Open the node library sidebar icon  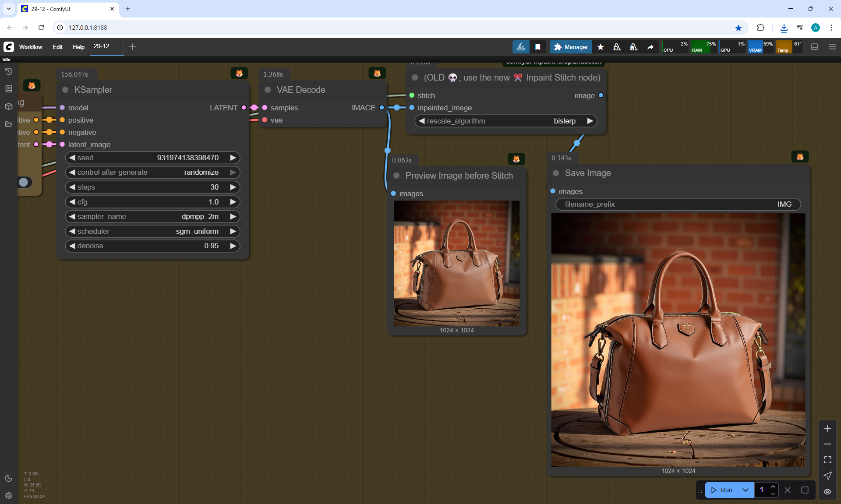click(x=8, y=89)
